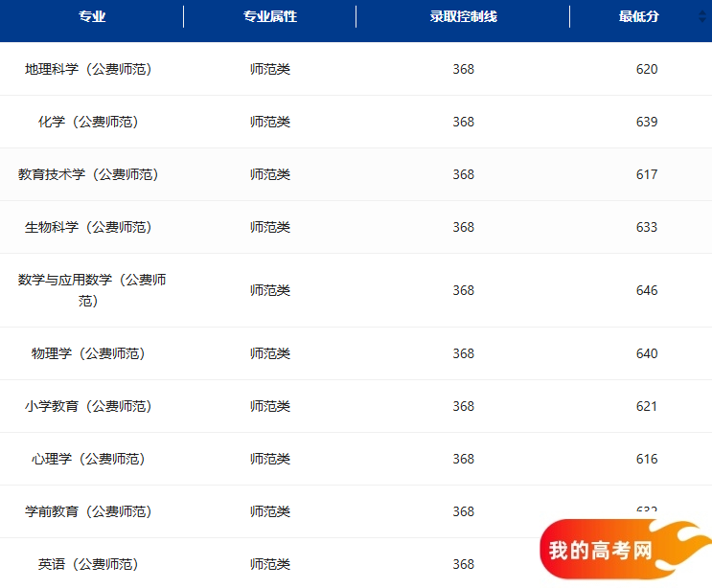Click control line 368 in 数学与应用数学 row
Screen dimensions: 712x588
pos(463,290)
